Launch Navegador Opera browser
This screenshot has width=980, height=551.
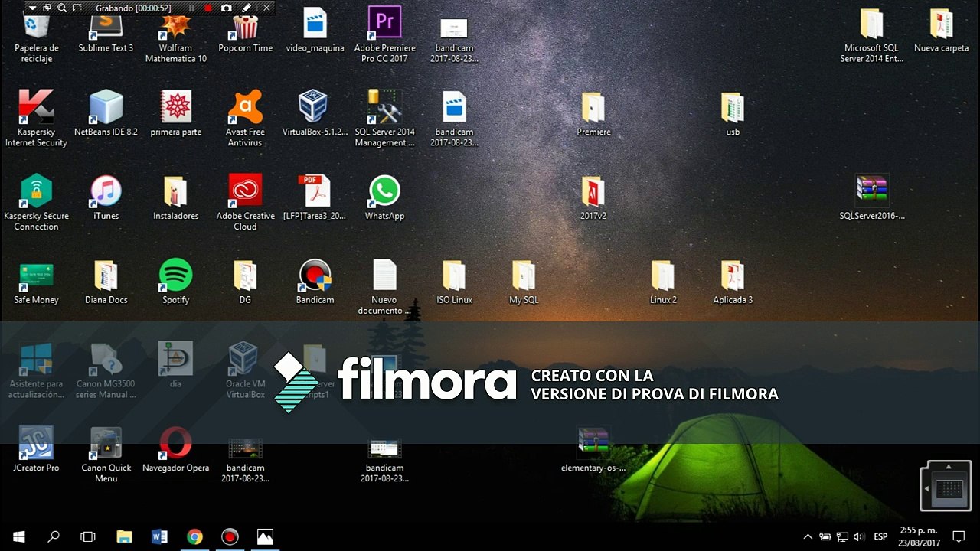175,449
